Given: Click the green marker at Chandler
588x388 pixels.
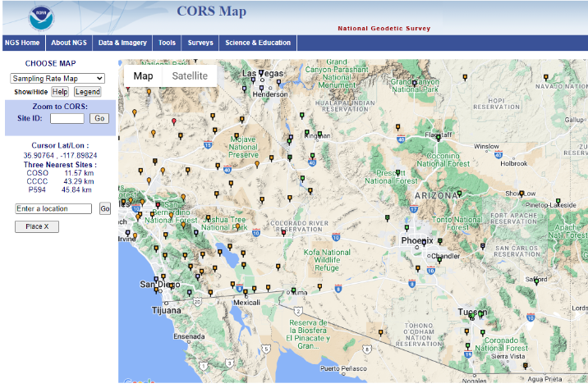Looking at the screenshot, I should pos(439,260).
